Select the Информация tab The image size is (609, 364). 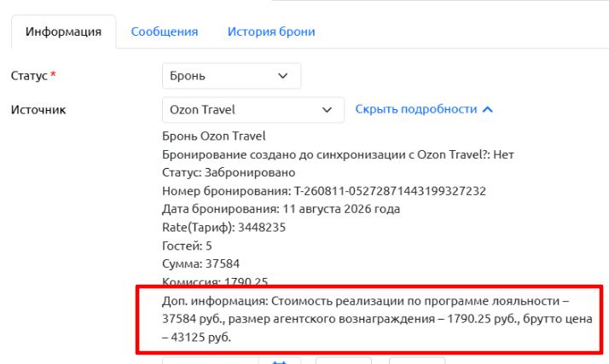point(64,32)
